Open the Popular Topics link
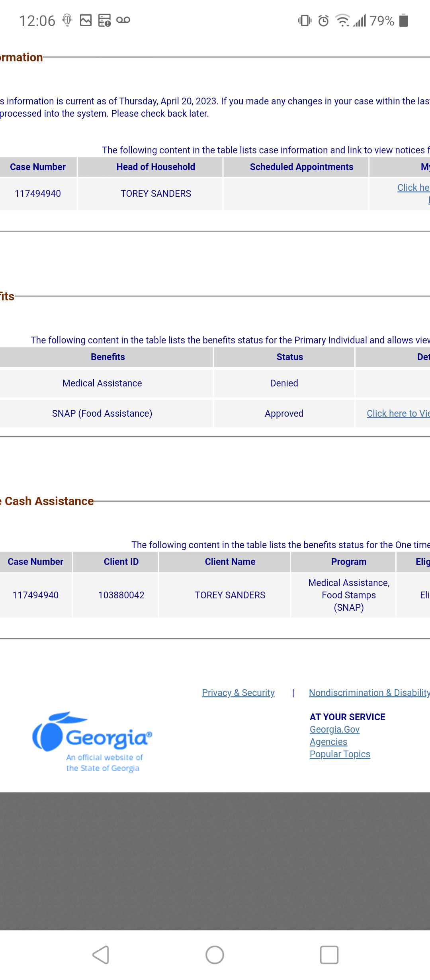Image resolution: width=430 pixels, height=980 pixels. (340, 754)
